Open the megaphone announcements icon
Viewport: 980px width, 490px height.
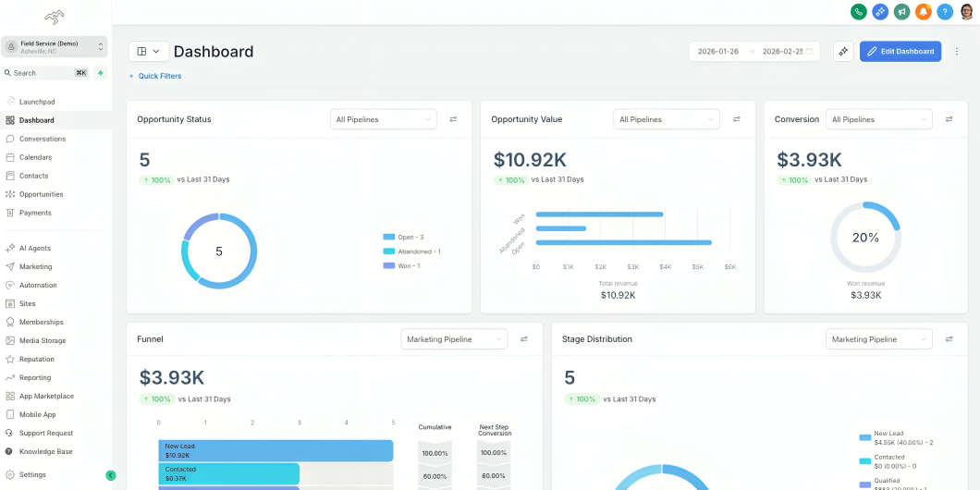(x=901, y=11)
